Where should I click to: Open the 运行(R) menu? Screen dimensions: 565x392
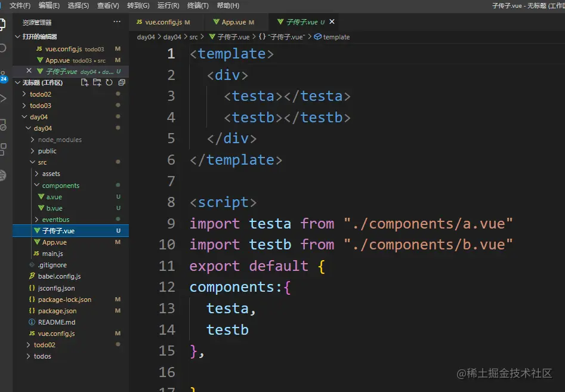[168, 5]
